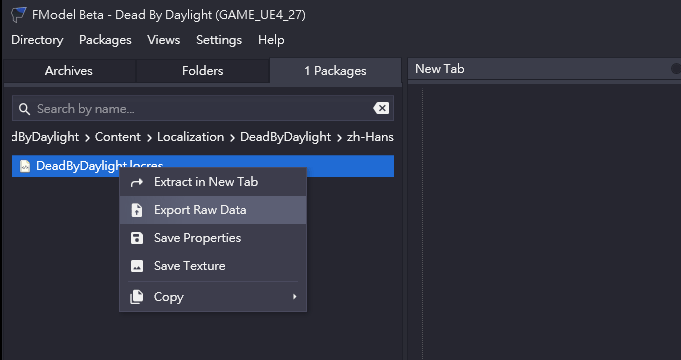Click the Content breadcrumb
Viewport: 681px width, 360px height.
click(x=118, y=137)
